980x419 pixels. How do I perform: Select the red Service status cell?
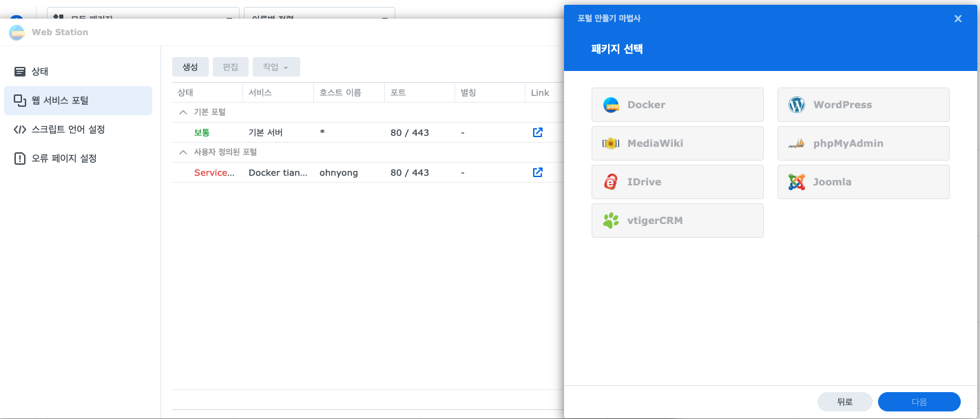pos(214,172)
